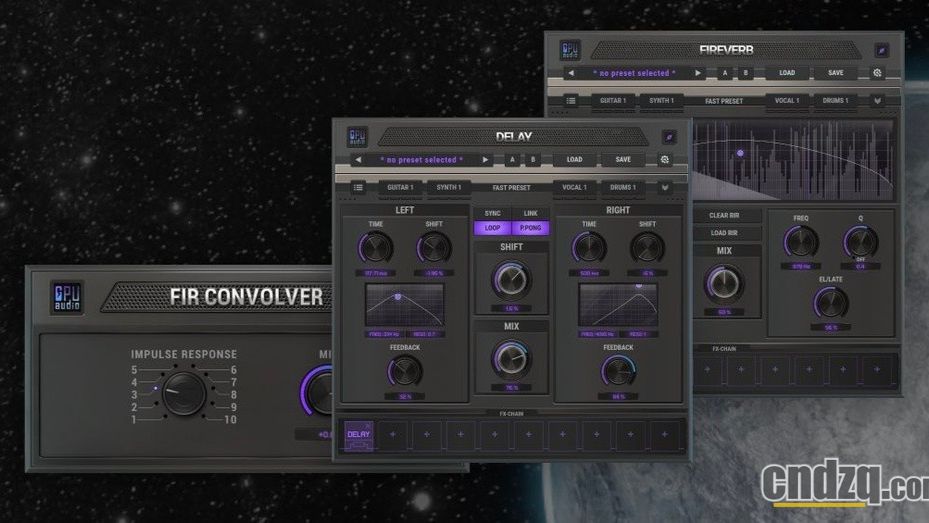Expand fast presets chevron in Delay

pos(665,187)
